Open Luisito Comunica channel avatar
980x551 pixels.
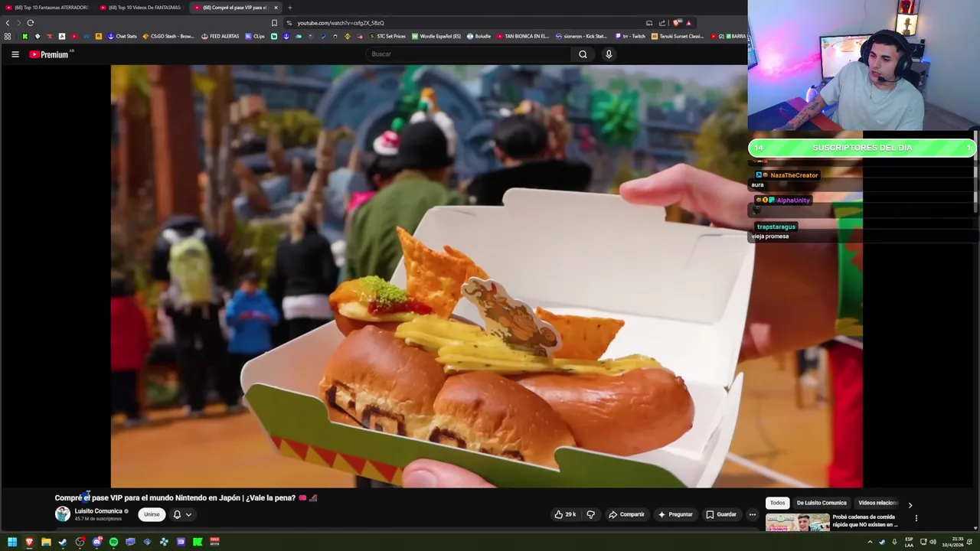click(x=62, y=514)
